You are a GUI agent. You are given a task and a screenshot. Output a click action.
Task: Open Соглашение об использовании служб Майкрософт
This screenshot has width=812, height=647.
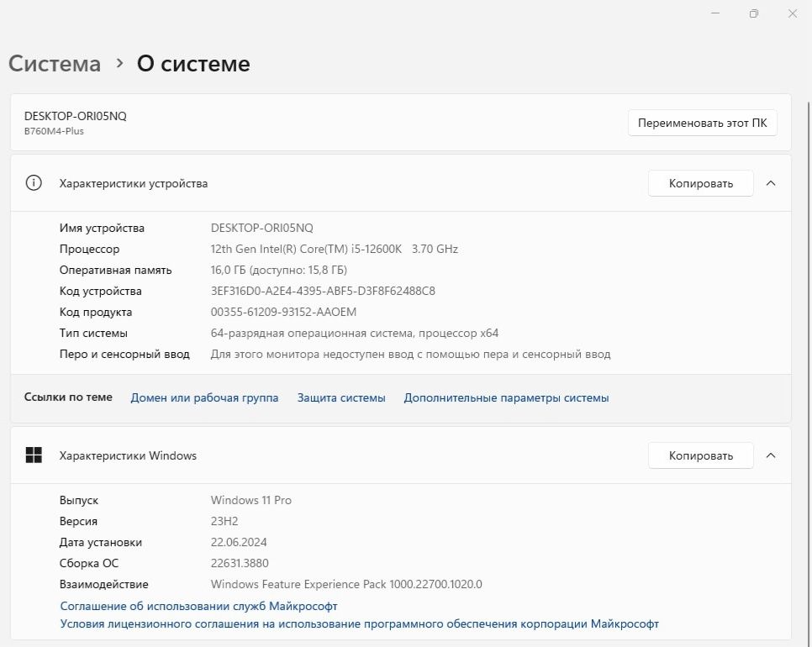point(199,606)
